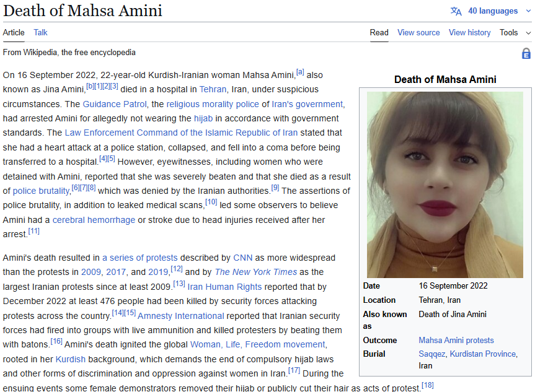Jump to footnote [a]

pos(300,72)
